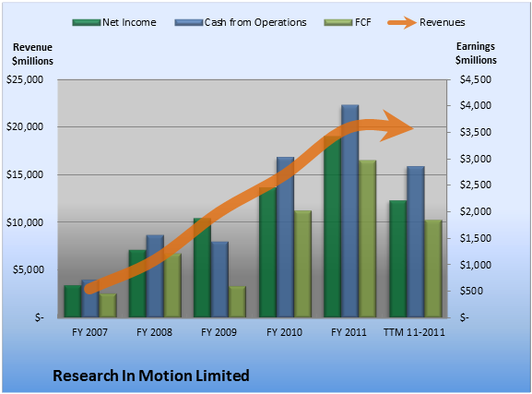This screenshot has width=532, height=394.
Task: Select the FY 2009 FCF bar
Action: [x=238, y=302]
